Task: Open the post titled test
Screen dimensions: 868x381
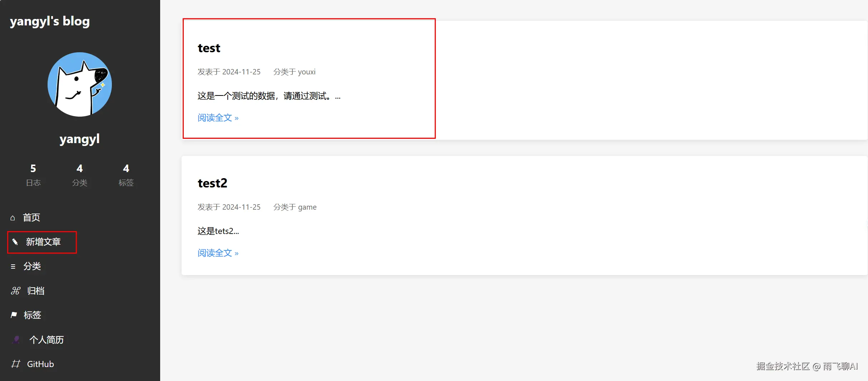Action: (209, 48)
